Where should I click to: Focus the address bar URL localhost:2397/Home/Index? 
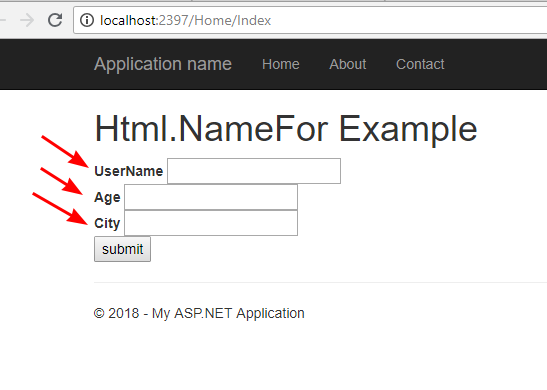(x=185, y=21)
